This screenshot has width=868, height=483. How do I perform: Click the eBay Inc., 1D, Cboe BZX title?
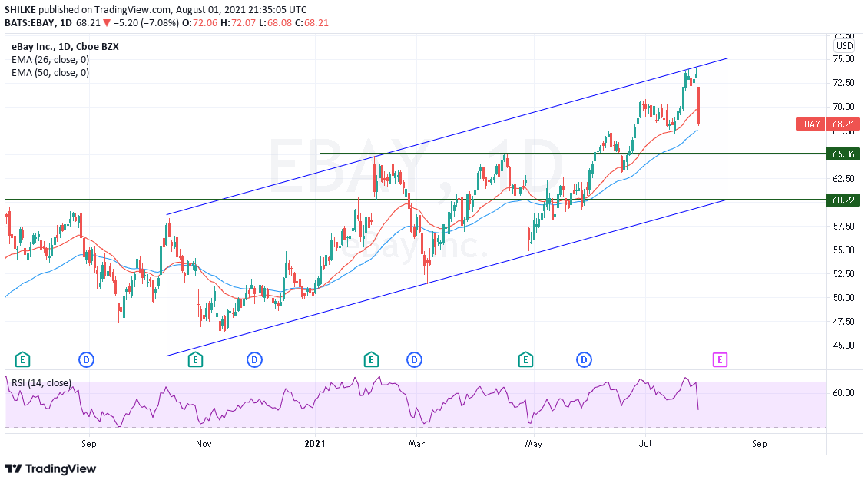(x=65, y=47)
